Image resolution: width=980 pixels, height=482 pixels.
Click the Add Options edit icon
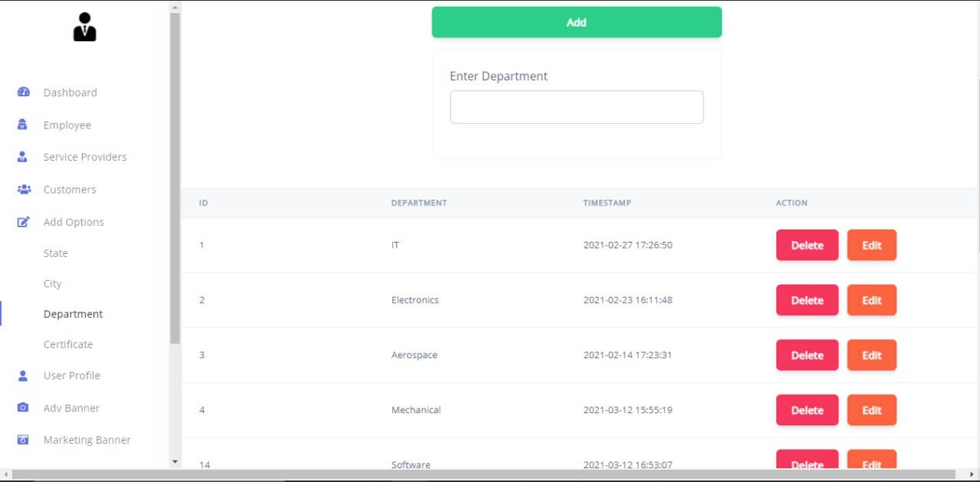point(23,222)
